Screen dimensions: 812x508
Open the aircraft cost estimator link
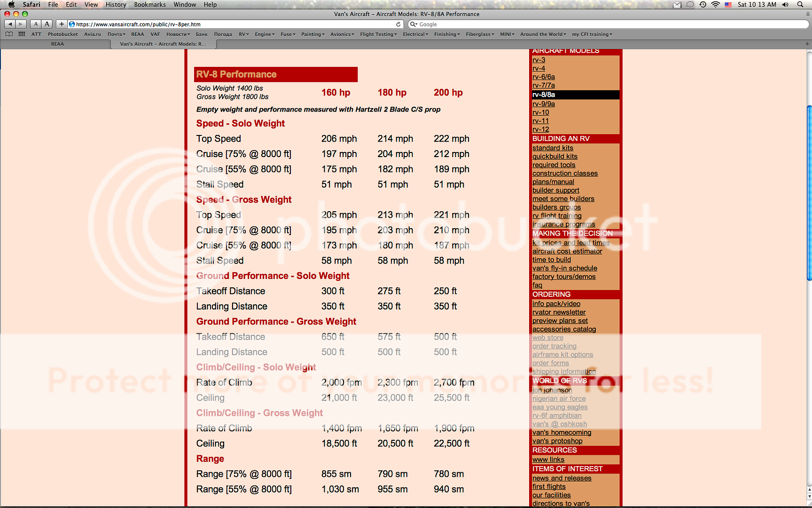coord(567,251)
